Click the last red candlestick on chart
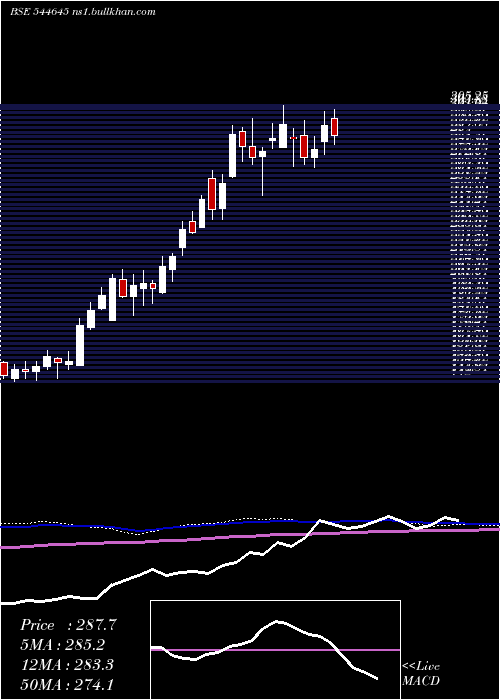Viewport: 500px width, 700px height. [x=334, y=127]
